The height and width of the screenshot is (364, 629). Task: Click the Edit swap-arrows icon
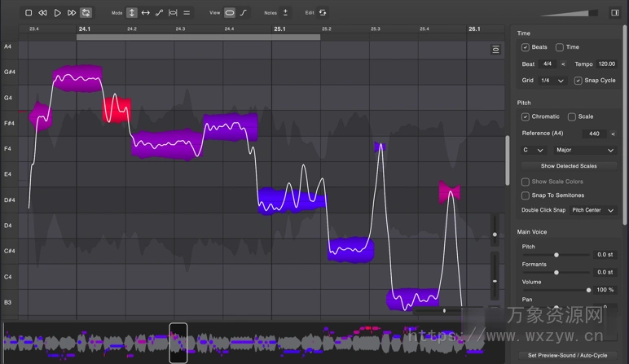pyautogui.click(x=323, y=13)
